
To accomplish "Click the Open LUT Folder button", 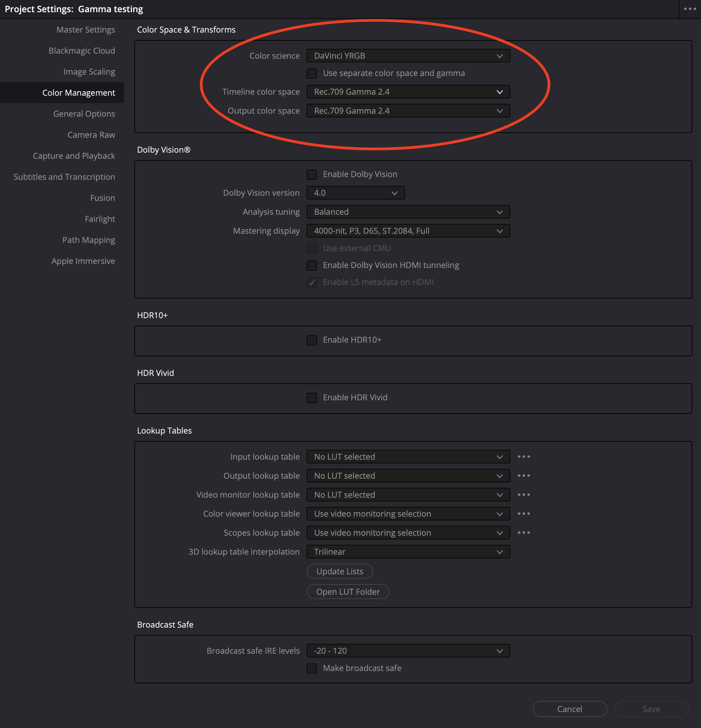I will [x=348, y=592].
